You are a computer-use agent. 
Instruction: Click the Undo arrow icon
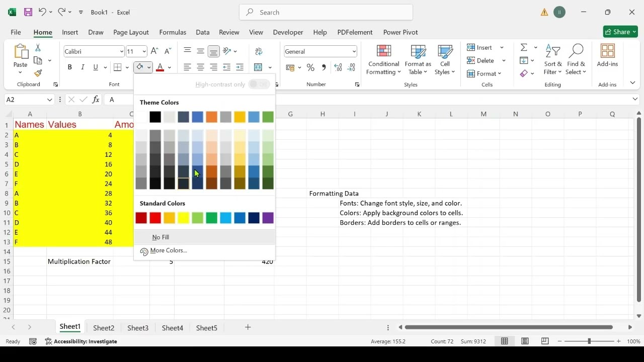(42, 12)
